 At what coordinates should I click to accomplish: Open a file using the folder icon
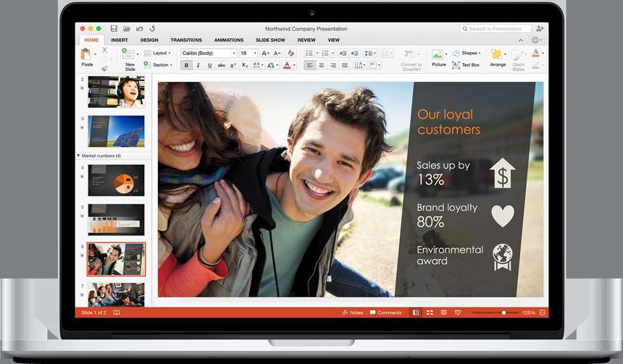tap(126, 28)
